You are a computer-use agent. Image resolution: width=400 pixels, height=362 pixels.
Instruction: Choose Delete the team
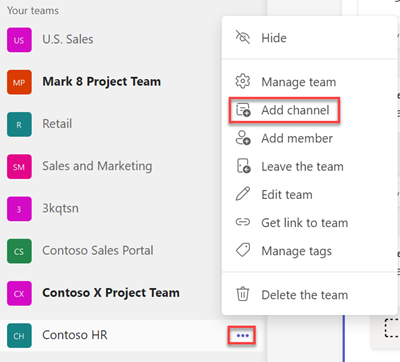tap(310, 295)
